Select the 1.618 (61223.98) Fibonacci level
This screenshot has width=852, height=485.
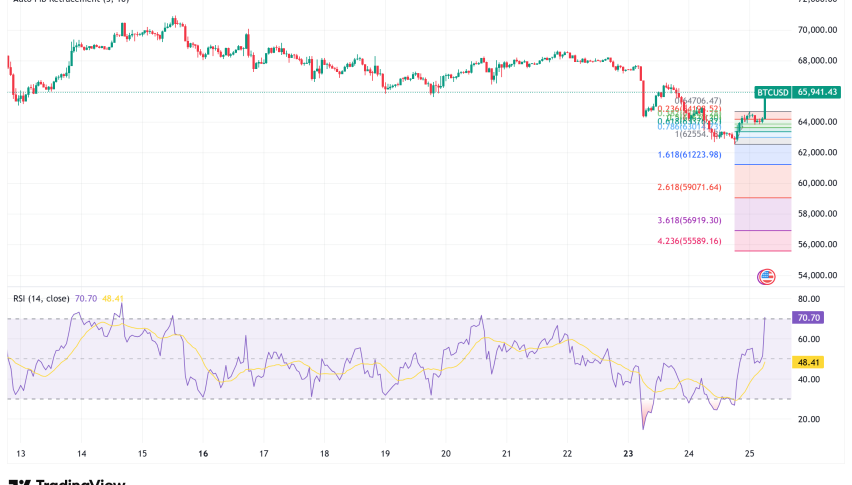[688, 154]
